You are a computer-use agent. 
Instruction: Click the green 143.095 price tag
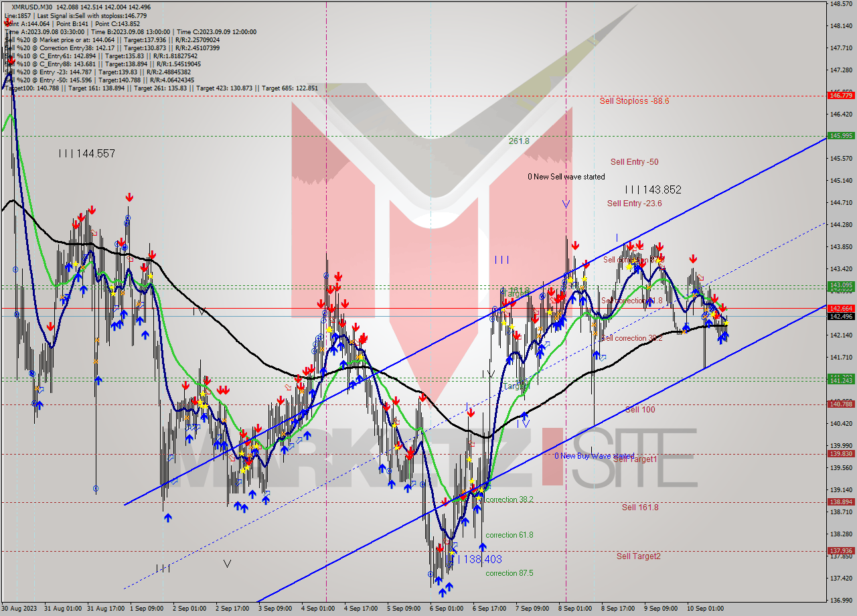pyautogui.click(x=841, y=285)
